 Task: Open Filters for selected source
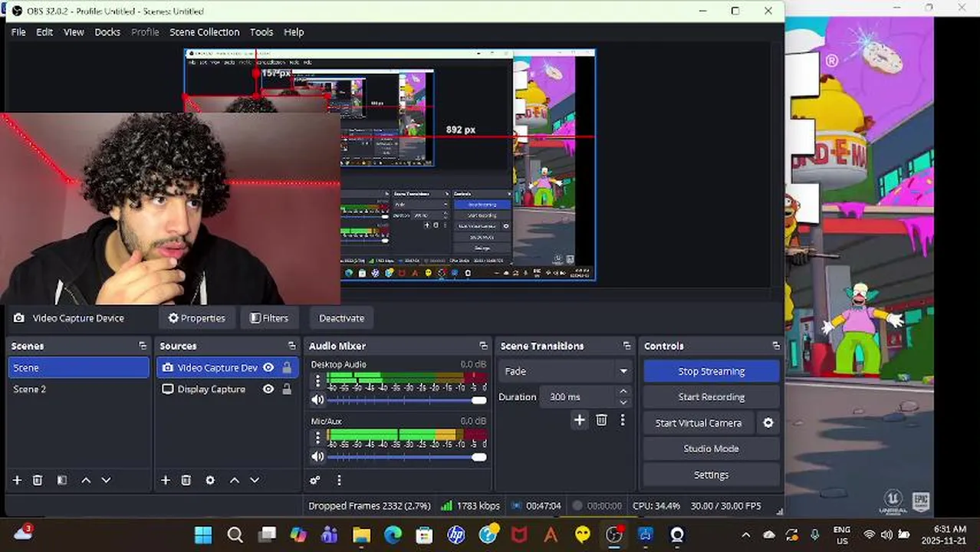[x=269, y=318]
